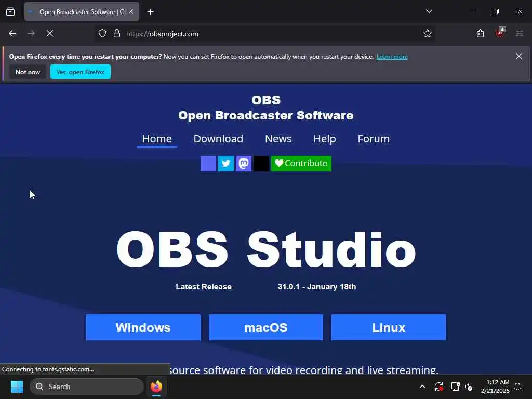Follow the Learn more link
Screen dimensions: 532x399
click(392, 57)
